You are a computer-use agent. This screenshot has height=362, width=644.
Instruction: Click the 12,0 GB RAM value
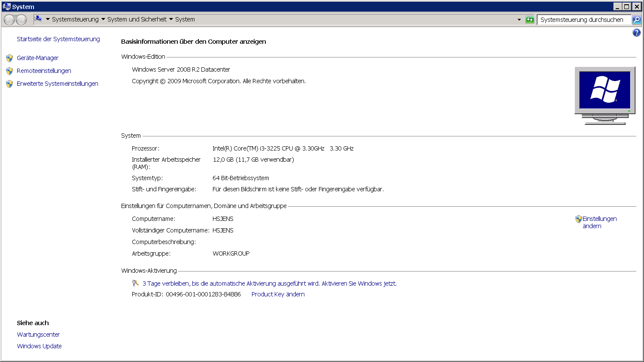(253, 160)
